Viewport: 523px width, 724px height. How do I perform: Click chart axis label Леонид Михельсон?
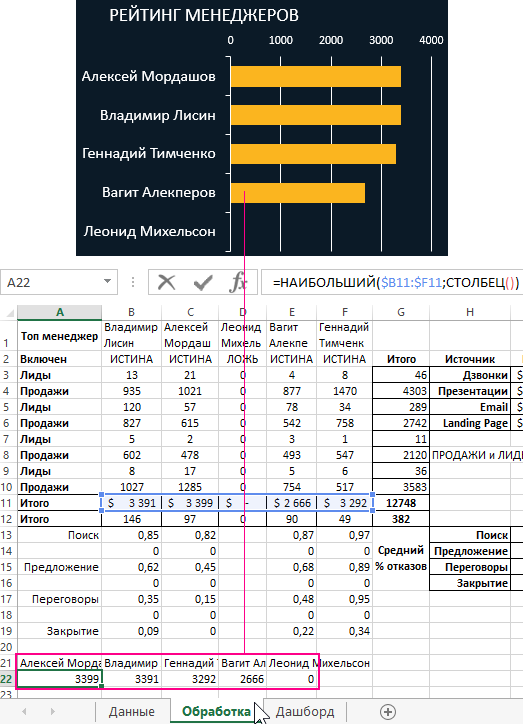149,231
